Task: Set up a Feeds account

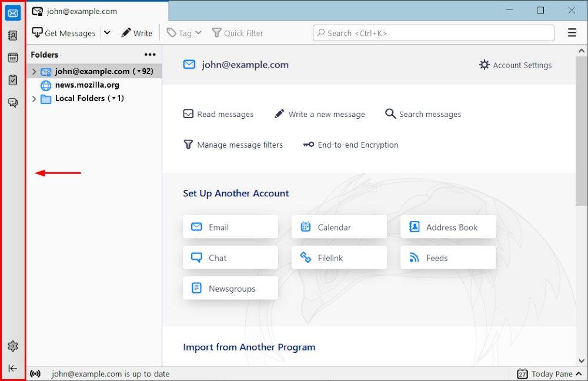Action: [448, 258]
